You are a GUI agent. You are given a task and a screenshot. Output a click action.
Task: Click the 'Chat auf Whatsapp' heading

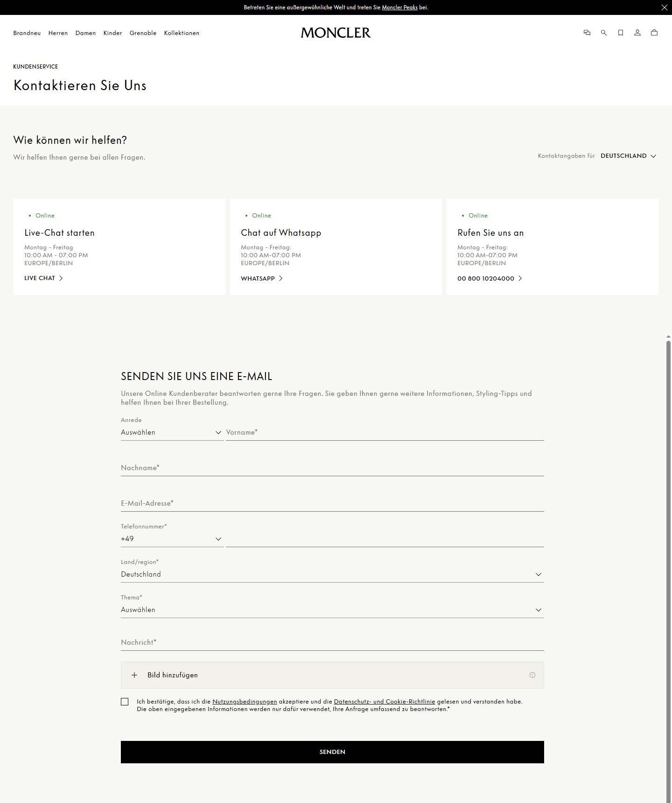coord(281,233)
